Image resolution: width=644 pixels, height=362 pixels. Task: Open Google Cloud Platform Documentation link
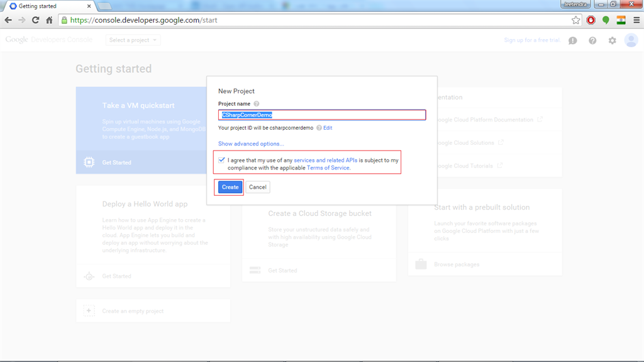point(485,120)
